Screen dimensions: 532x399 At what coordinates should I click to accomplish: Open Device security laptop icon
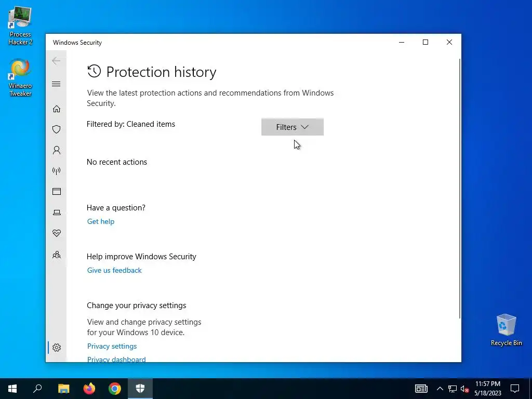(56, 212)
